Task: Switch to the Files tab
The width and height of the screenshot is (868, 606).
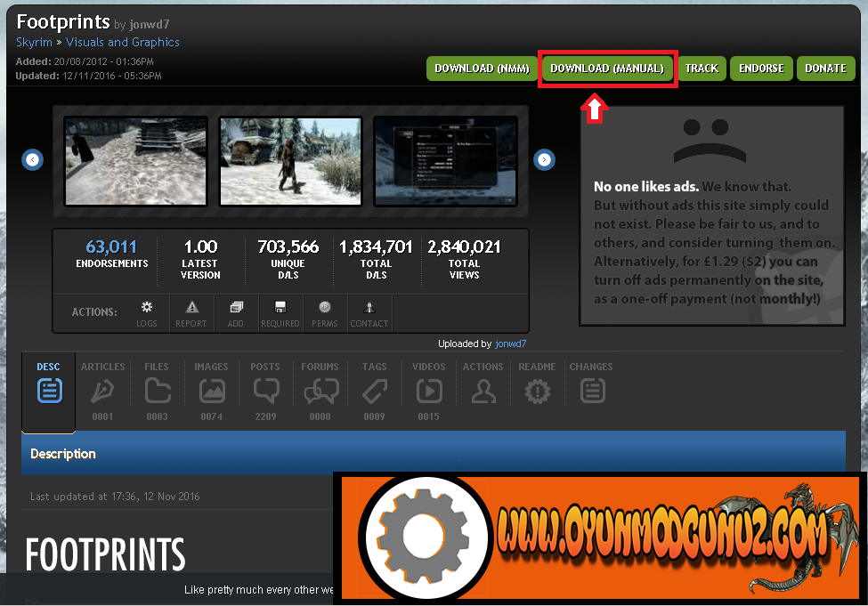Action: click(x=157, y=392)
